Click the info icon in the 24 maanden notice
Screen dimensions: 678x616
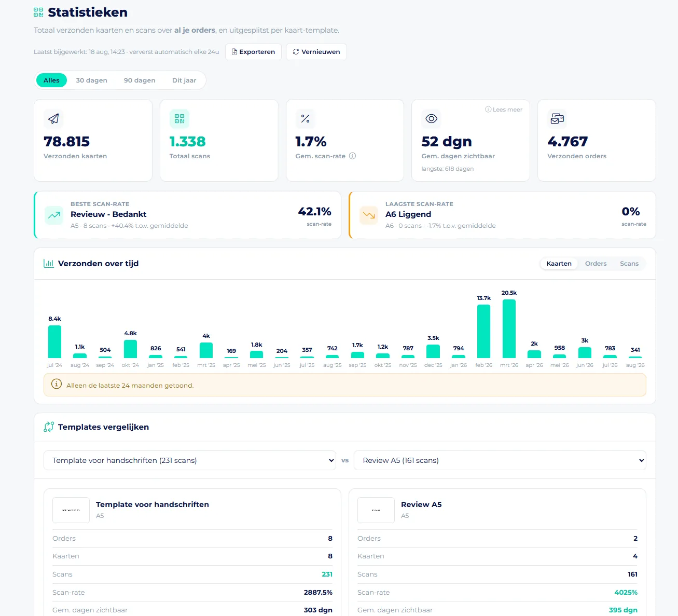point(57,385)
